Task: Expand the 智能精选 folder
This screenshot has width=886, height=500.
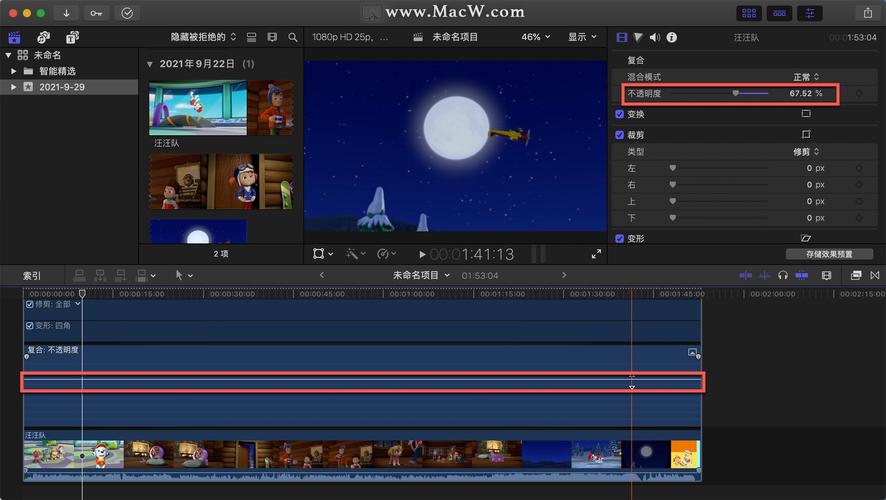Action: 14,71
